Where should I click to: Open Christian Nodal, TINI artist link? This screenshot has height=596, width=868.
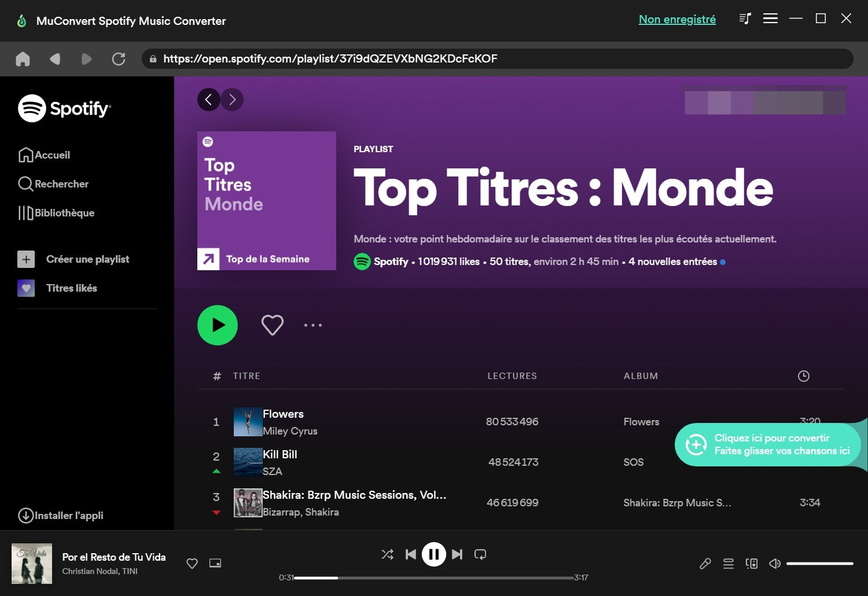coord(100,571)
